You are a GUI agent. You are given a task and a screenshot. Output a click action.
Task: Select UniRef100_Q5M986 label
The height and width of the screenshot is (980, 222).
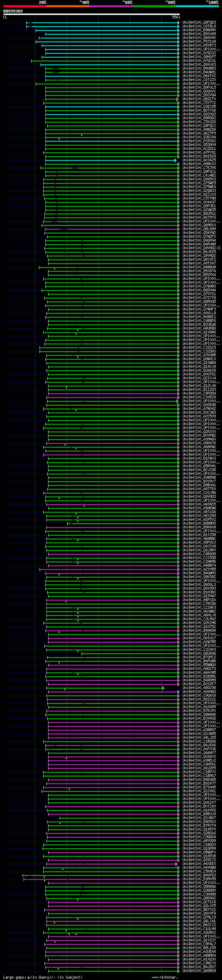[199, 886]
